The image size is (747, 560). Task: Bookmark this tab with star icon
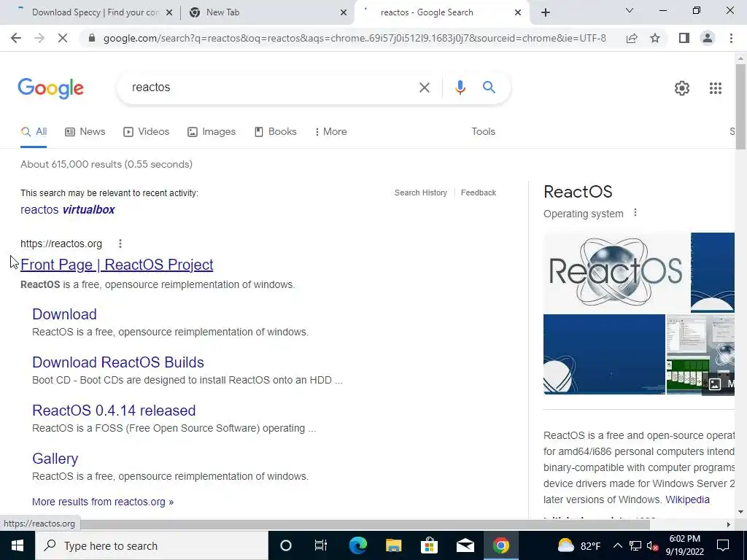(x=655, y=38)
